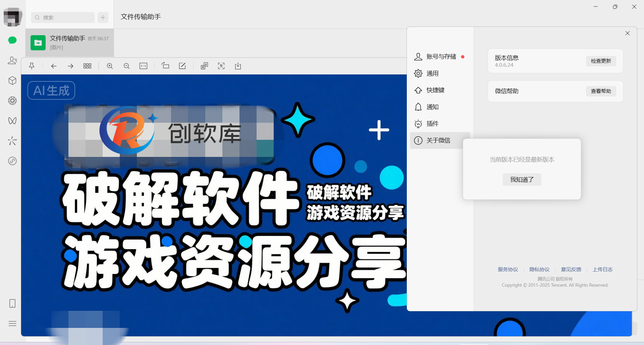This screenshot has width=644, height=345.
Task: Open 账号与存储 settings section
Action: tap(440, 57)
